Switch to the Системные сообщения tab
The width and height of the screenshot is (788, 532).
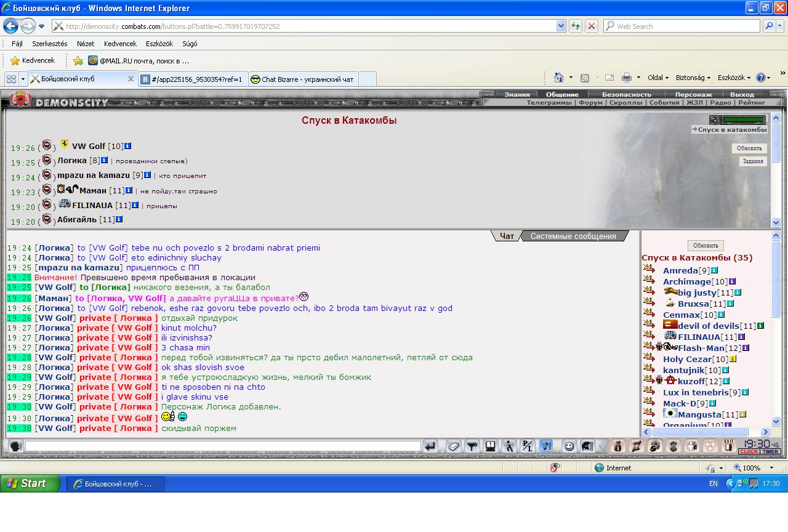(573, 236)
